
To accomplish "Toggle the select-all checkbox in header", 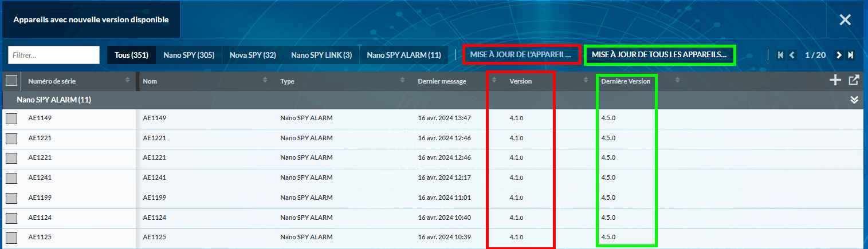I will (11, 81).
